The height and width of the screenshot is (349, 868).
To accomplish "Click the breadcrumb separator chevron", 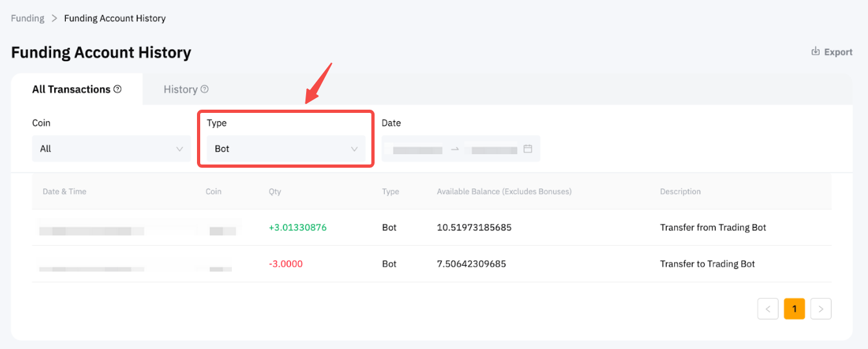I will (54, 18).
